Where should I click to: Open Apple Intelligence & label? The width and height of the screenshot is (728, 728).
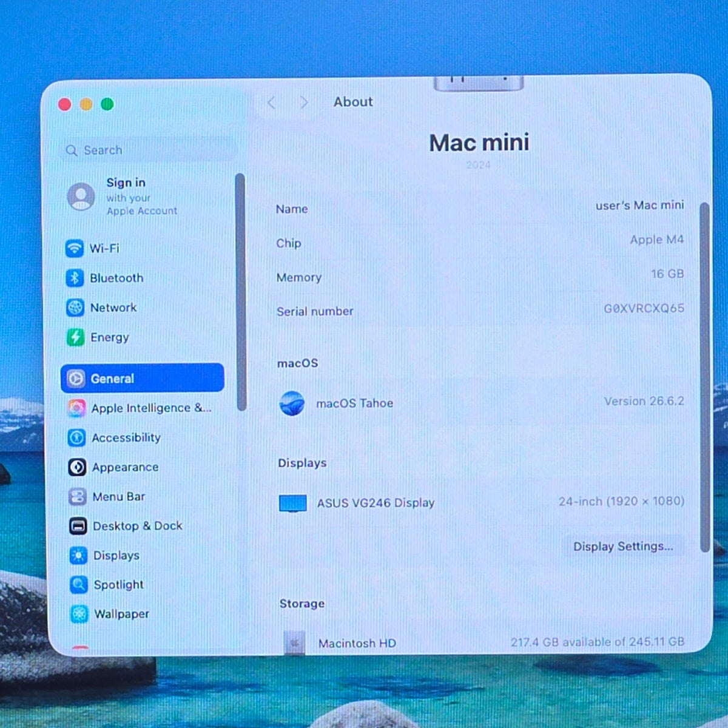click(x=152, y=408)
